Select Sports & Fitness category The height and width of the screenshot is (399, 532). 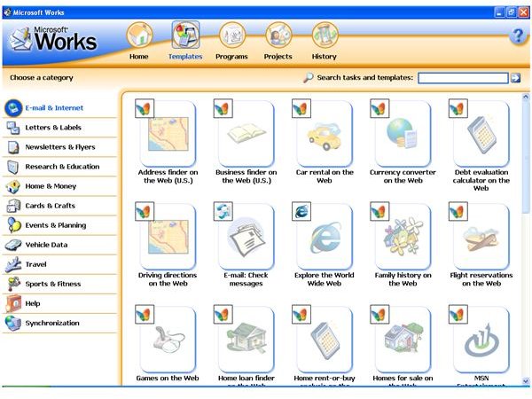(x=59, y=284)
